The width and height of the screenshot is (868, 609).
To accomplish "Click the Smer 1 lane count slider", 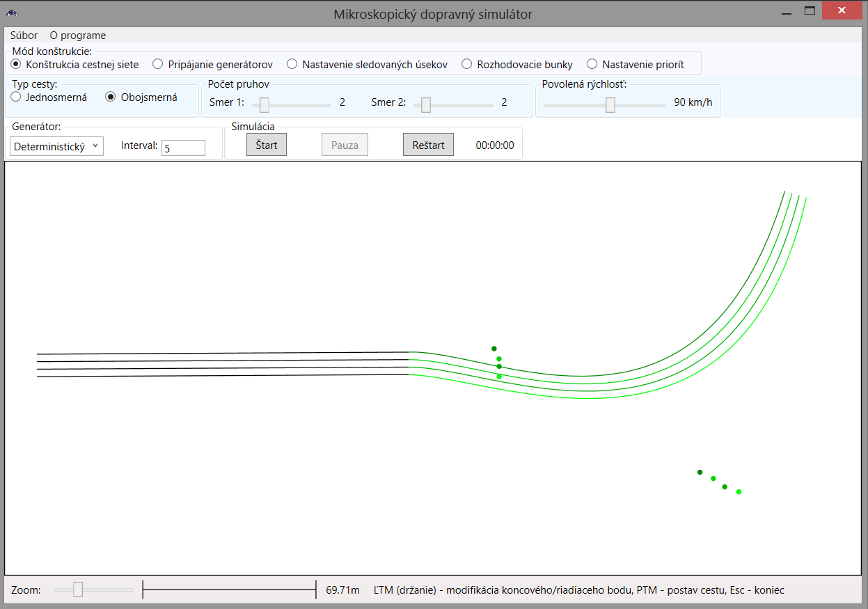I will click(292, 104).
